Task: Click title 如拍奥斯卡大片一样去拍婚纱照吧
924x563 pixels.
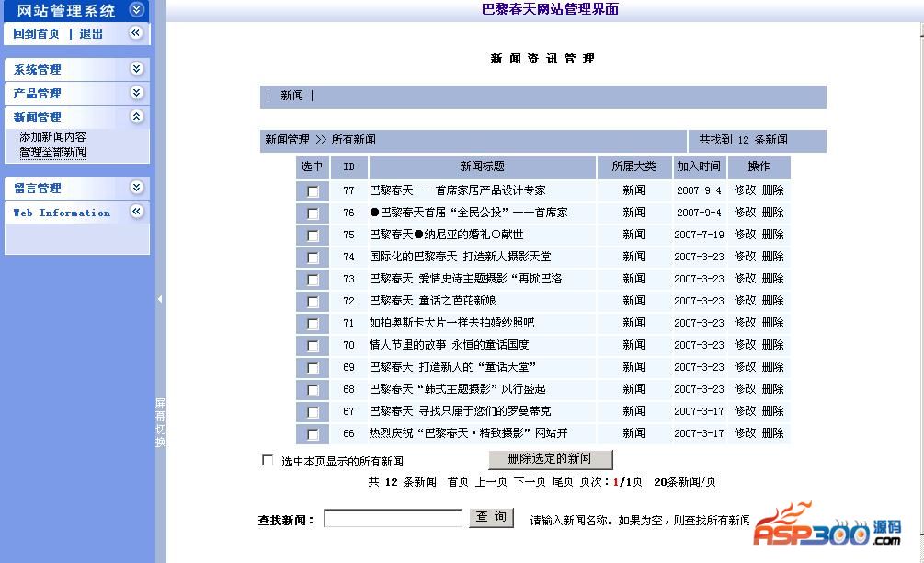Action: point(452,323)
